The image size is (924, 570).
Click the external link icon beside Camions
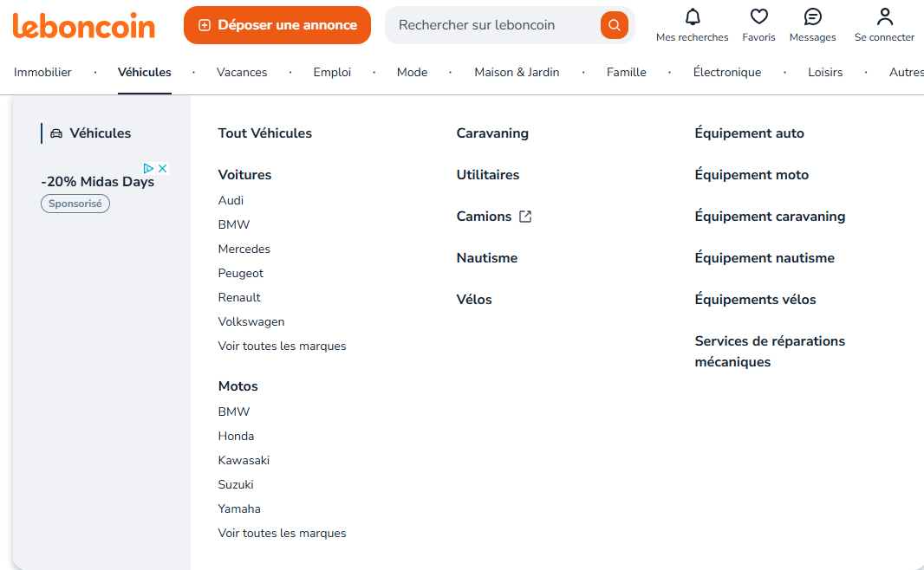point(525,217)
